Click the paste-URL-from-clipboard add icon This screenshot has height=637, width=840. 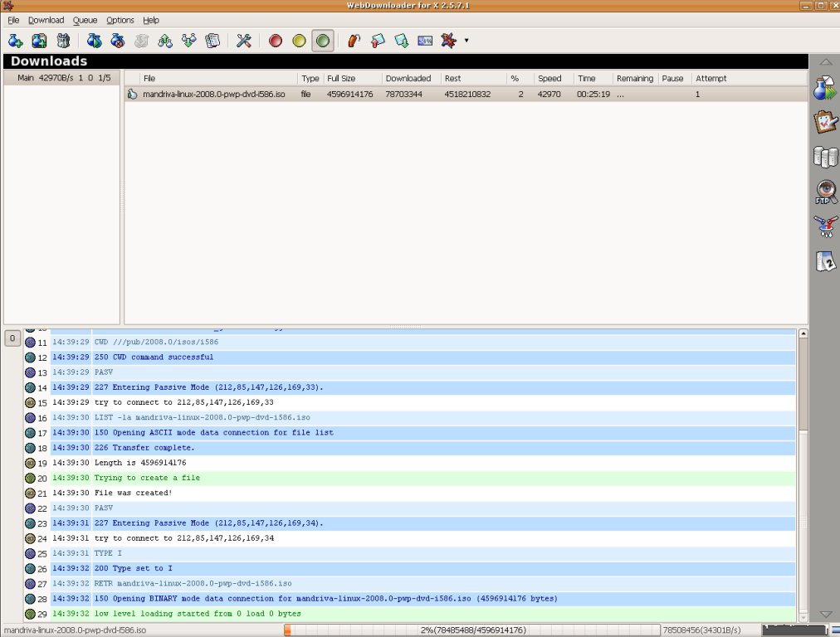[x=39, y=41]
